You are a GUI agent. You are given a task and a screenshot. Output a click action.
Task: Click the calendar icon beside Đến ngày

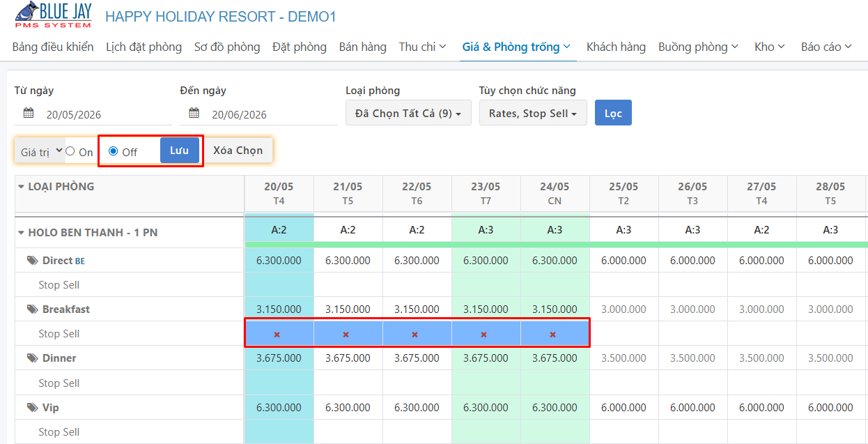[x=194, y=114]
